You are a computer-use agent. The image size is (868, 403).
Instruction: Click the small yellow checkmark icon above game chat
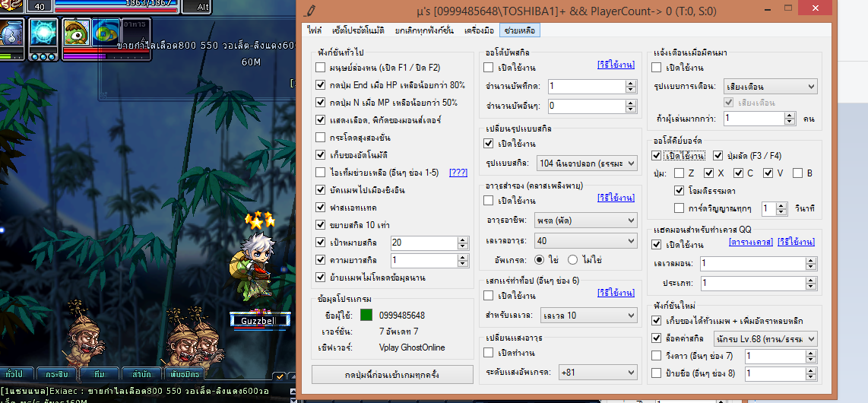(x=280, y=376)
